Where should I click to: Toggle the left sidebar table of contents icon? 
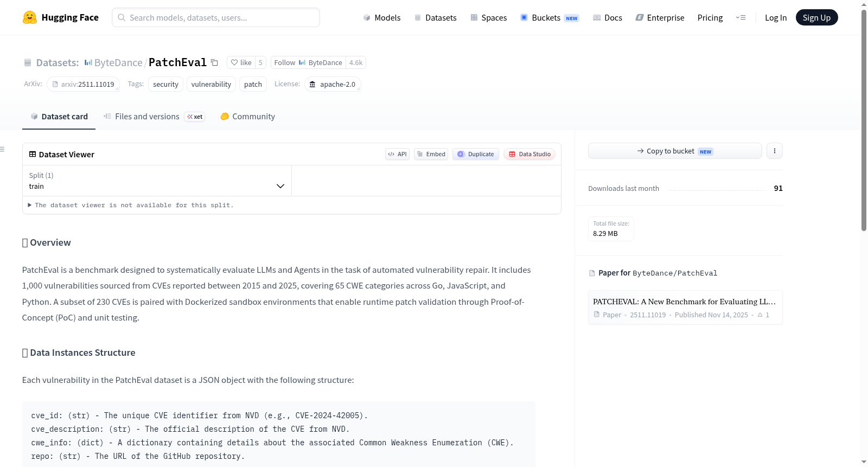[x=2, y=149]
